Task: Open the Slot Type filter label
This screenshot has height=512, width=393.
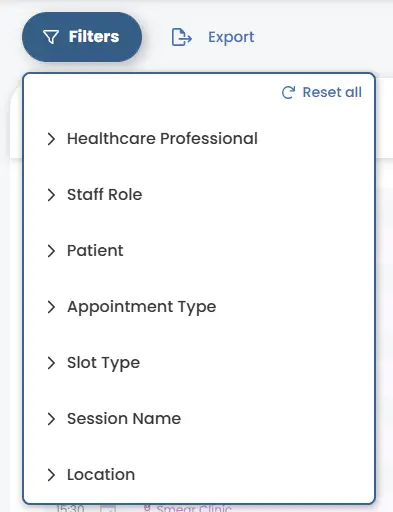Action: point(104,363)
